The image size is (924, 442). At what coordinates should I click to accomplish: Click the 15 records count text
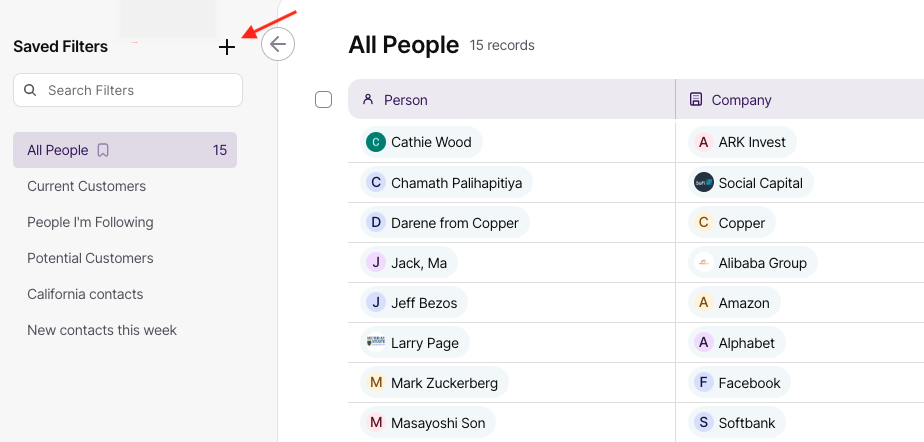click(x=502, y=45)
